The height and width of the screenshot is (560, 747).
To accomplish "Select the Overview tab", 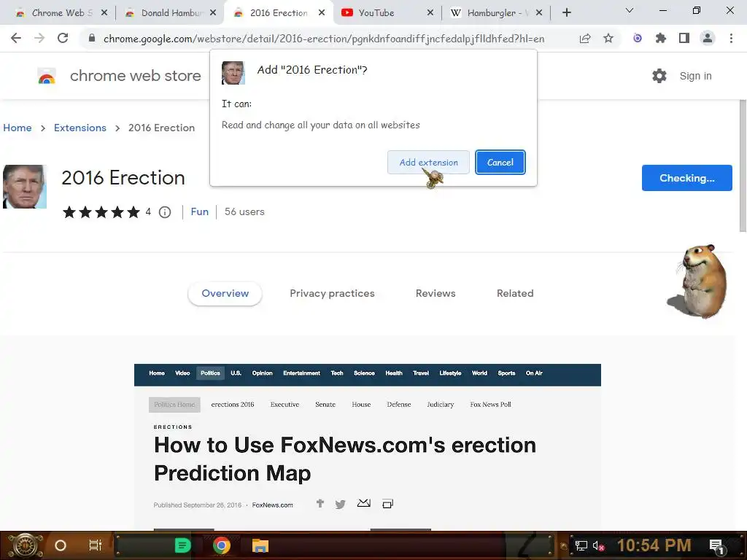I will point(225,293).
